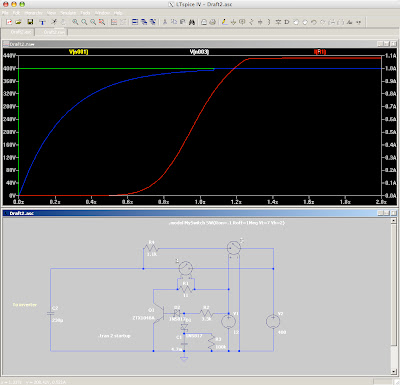This screenshot has height=385, width=400.
Task: Click the Undo arrow icon
Action: 314,22
